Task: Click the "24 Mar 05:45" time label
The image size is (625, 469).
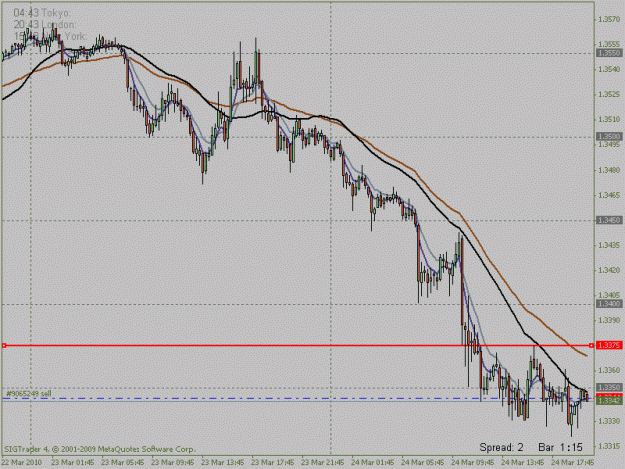Action: pyautogui.click(x=423, y=462)
